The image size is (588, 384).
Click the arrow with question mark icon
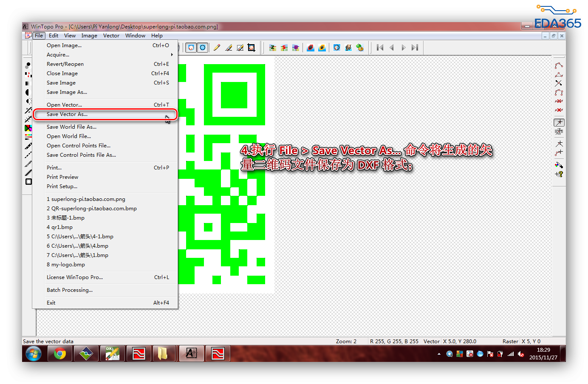tap(559, 174)
